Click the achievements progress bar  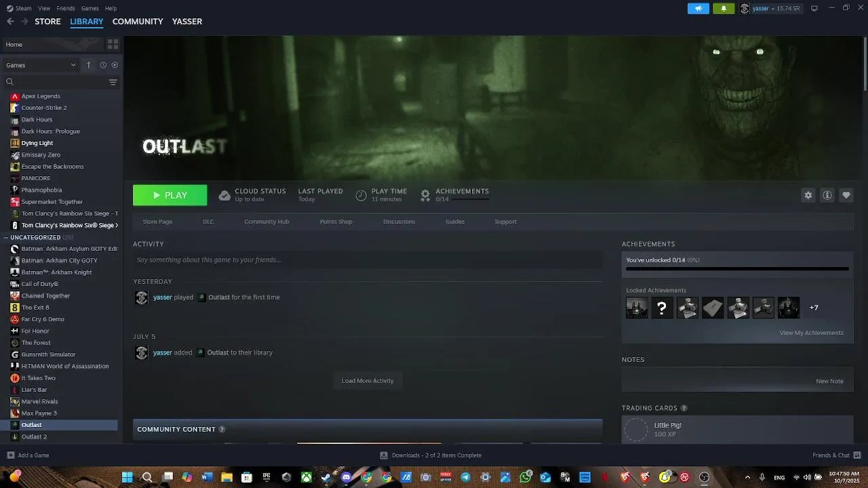click(737, 269)
